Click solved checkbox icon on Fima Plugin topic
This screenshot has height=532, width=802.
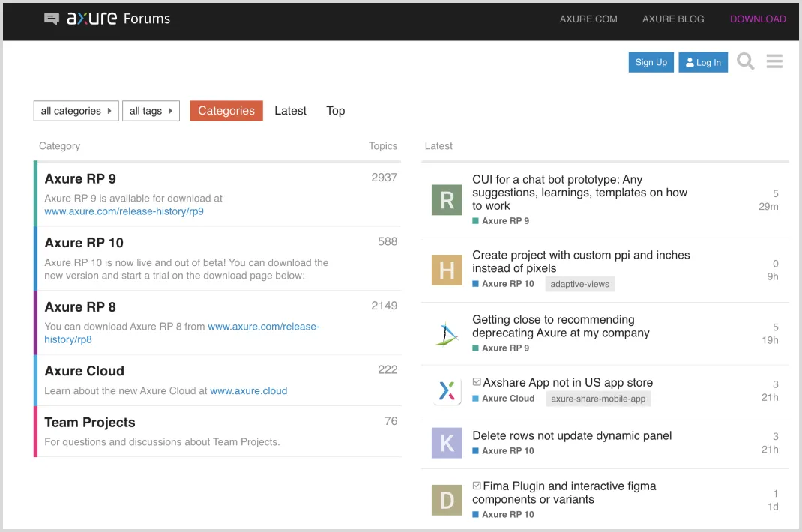pos(477,486)
